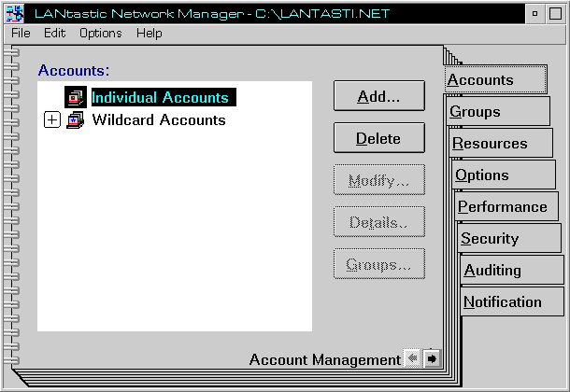570x392 pixels.
Task: Switch to the Groups notebook tab
Action: point(498,111)
